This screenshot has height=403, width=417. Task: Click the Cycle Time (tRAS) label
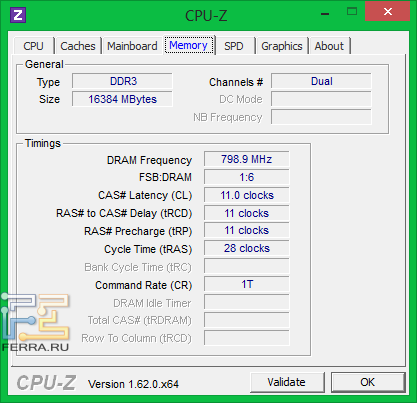click(148, 249)
